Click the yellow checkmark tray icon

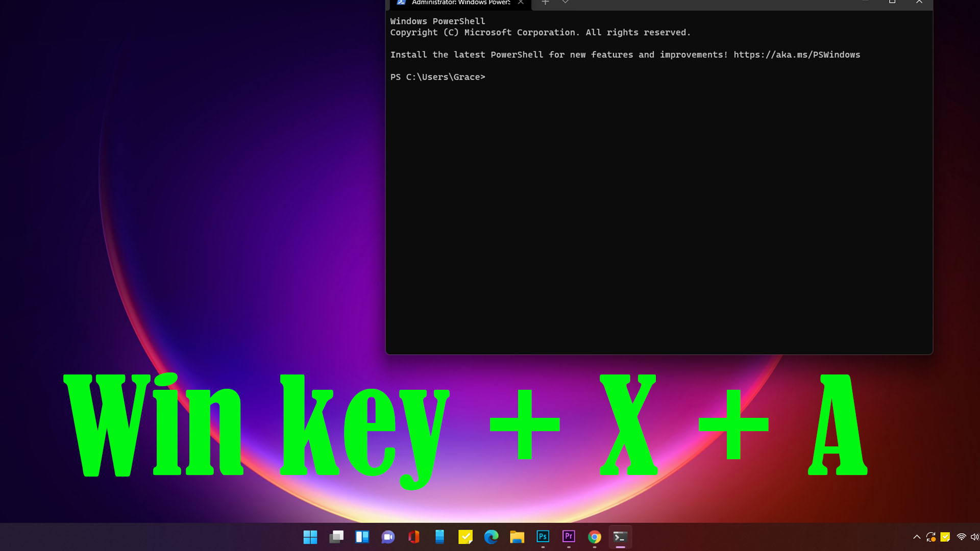coord(945,537)
